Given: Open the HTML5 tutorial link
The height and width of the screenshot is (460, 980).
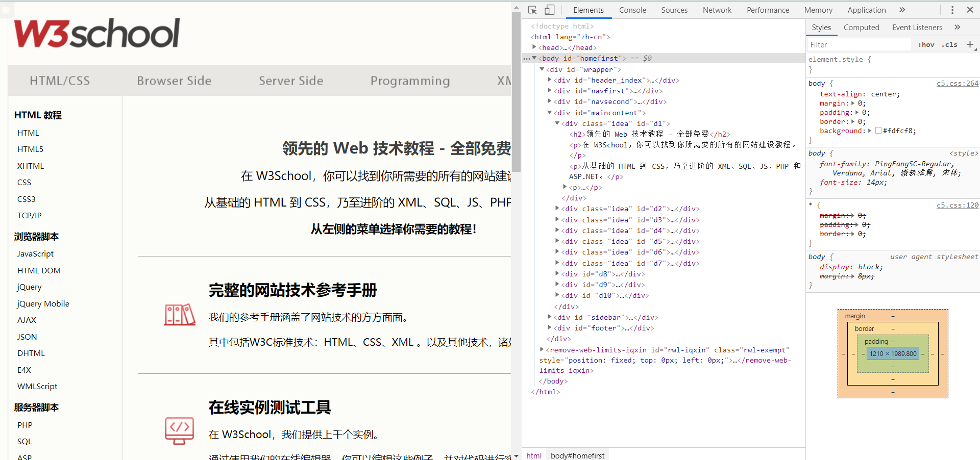Looking at the screenshot, I should tap(30, 149).
